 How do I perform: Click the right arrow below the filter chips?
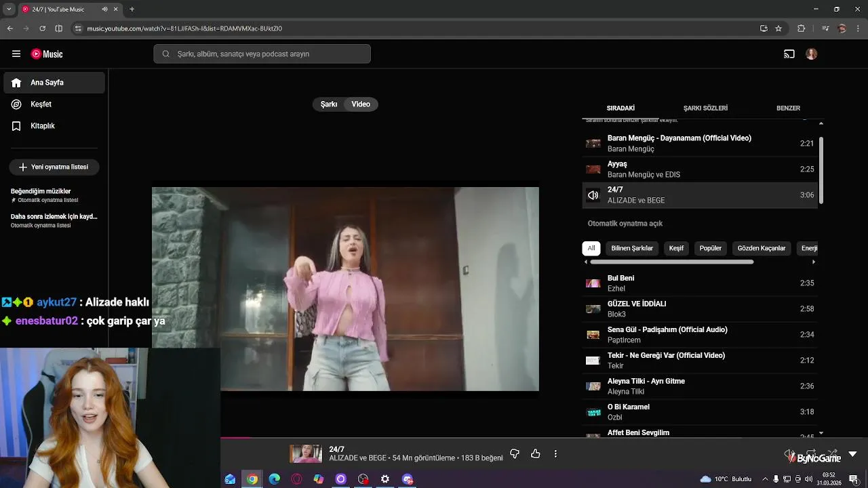coord(814,262)
